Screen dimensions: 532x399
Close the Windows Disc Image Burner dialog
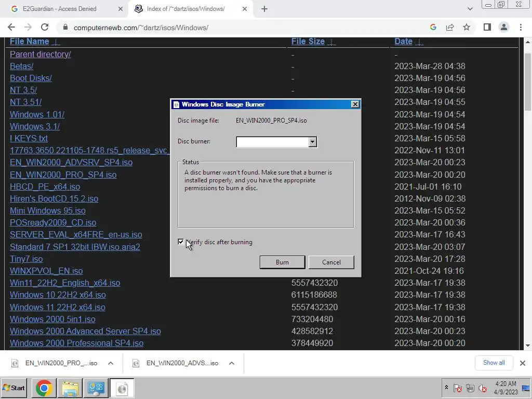(355, 104)
